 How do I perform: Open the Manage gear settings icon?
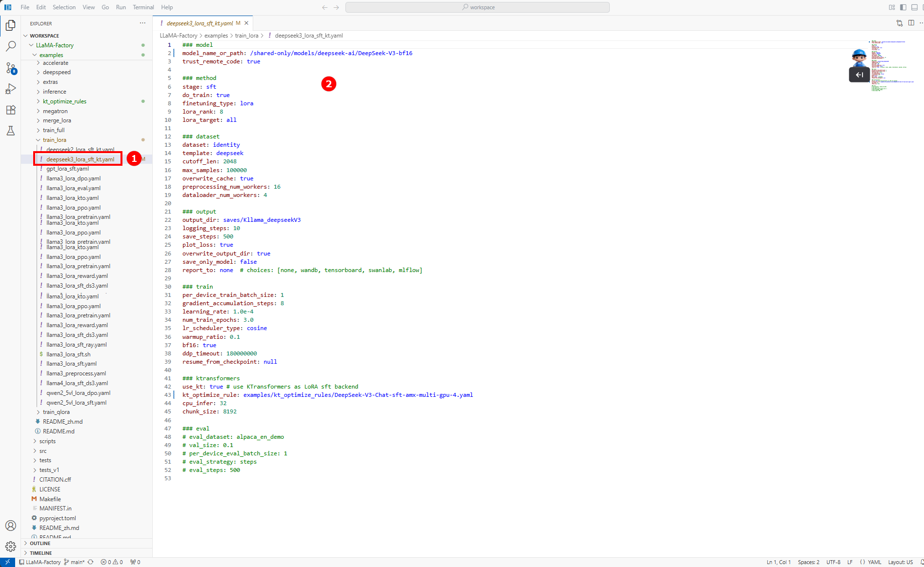(x=11, y=547)
